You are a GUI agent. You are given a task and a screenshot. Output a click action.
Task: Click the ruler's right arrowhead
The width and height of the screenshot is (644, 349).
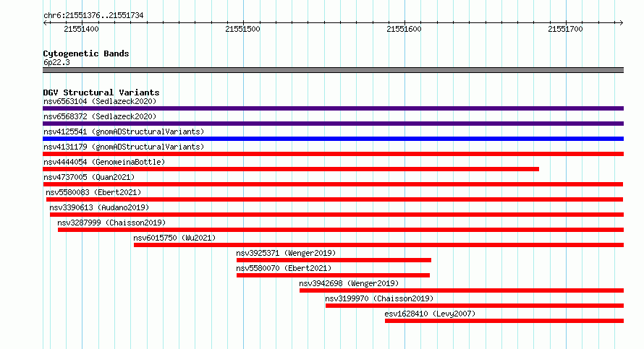621,23
